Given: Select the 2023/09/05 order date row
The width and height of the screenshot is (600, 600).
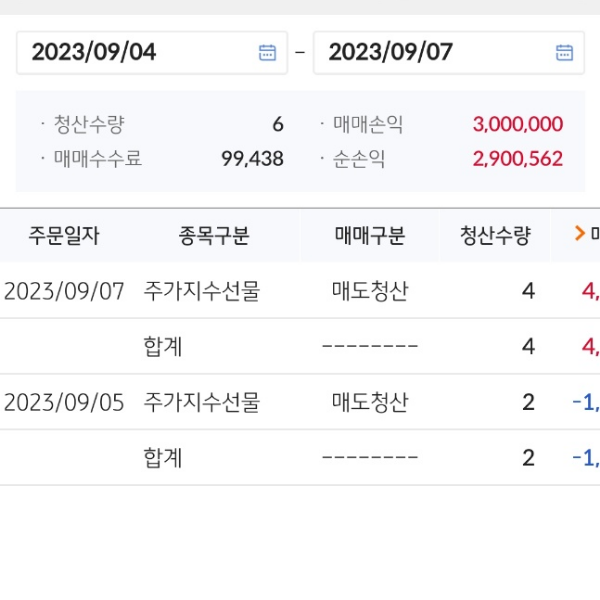Looking at the screenshot, I should [x=64, y=402].
